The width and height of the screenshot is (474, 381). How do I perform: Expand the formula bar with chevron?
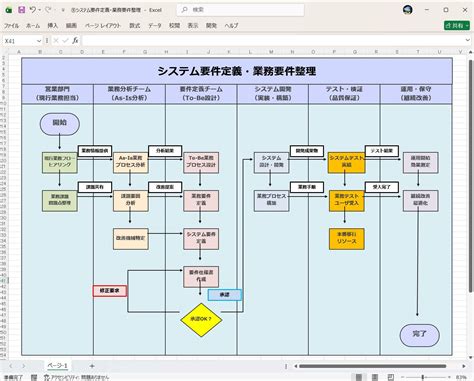(467, 40)
